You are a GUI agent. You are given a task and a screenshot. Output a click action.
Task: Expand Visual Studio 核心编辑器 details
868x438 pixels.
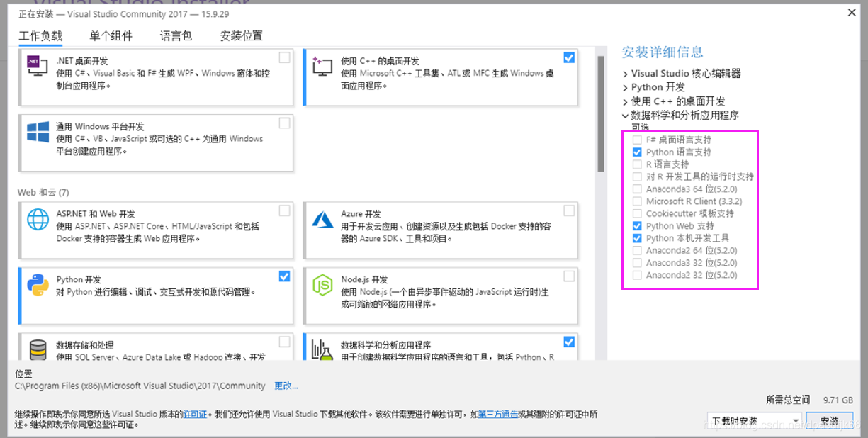pyautogui.click(x=625, y=74)
